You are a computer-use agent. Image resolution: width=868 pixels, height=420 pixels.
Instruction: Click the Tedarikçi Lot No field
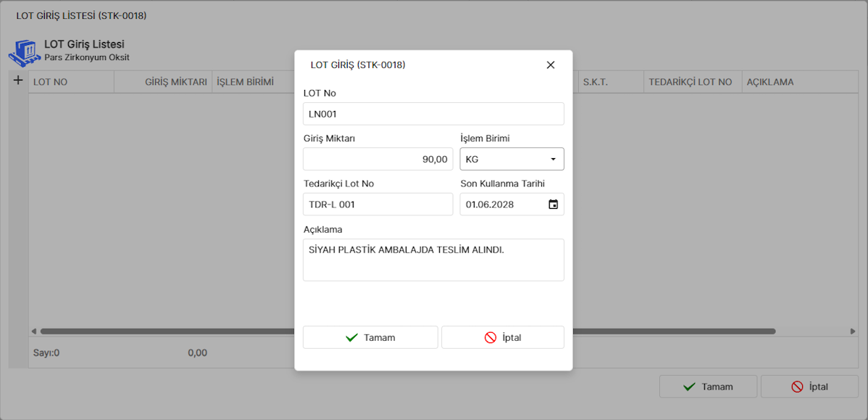tap(377, 205)
